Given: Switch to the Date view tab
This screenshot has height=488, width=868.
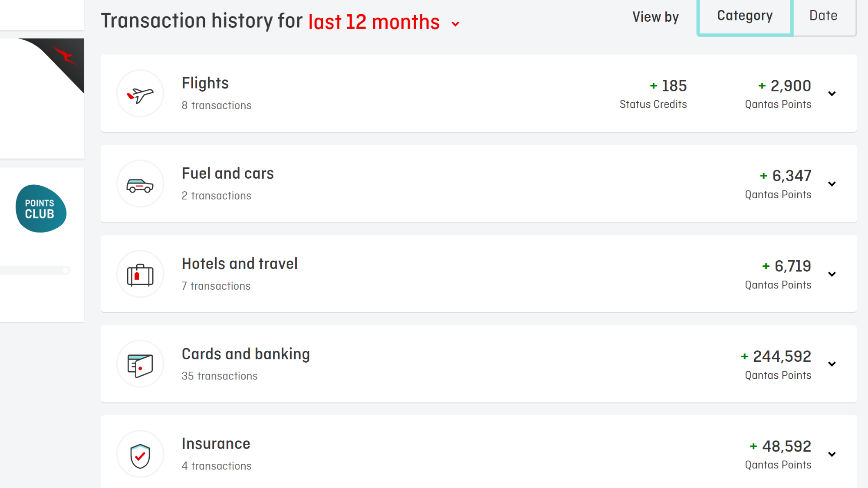Looking at the screenshot, I should click(823, 16).
